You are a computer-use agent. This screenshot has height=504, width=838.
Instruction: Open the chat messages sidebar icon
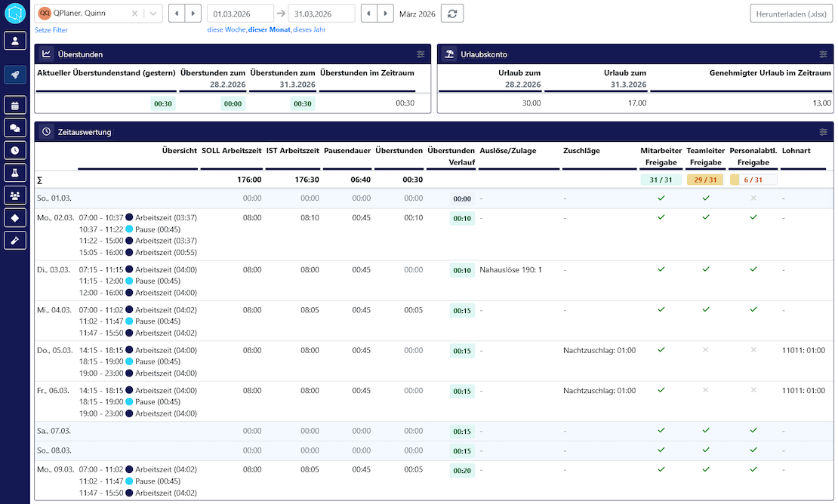(x=15, y=128)
